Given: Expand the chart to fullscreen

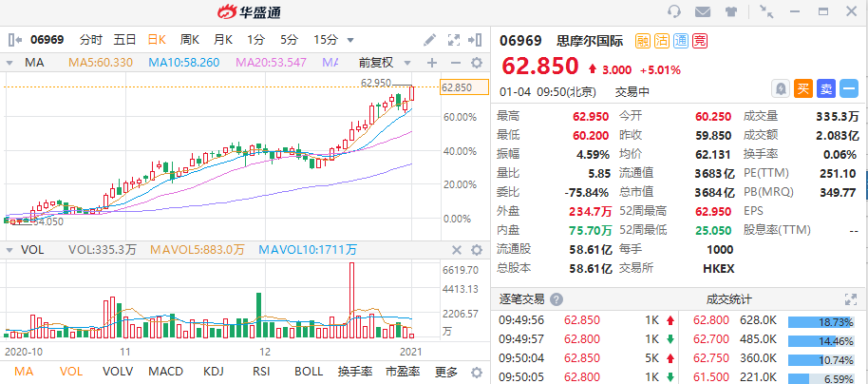Looking at the screenshot, I should pos(454,39).
